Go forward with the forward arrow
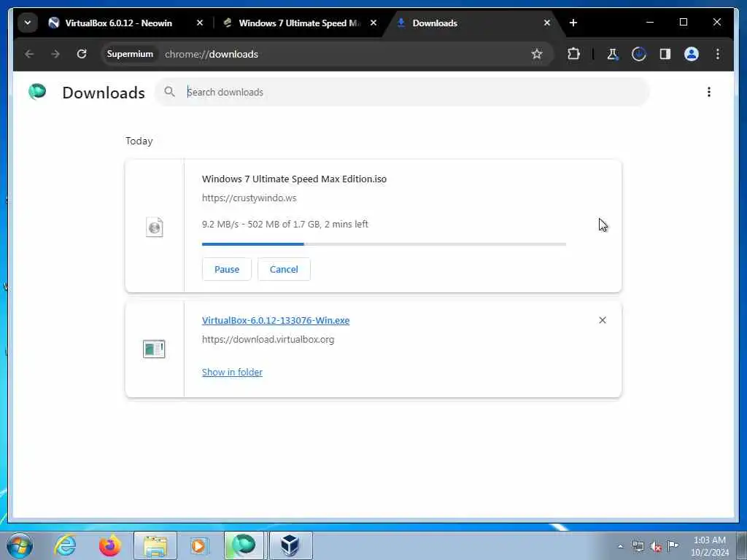The width and height of the screenshot is (747, 560). [x=55, y=54]
